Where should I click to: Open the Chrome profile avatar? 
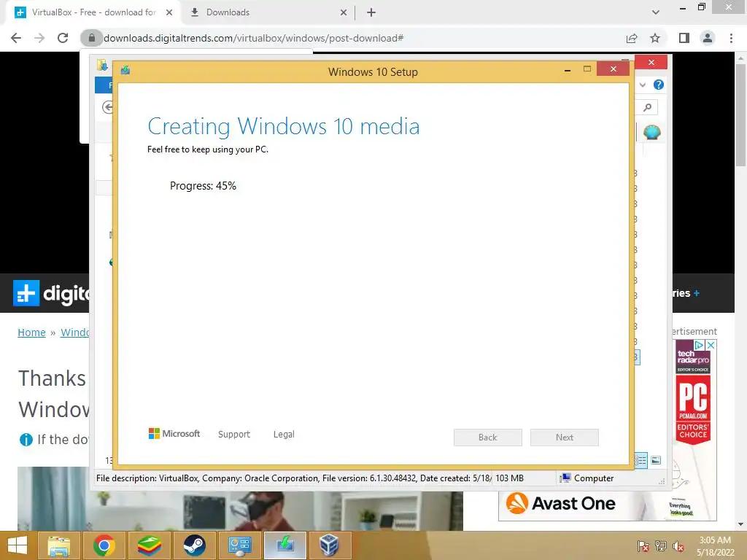[708, 38]
